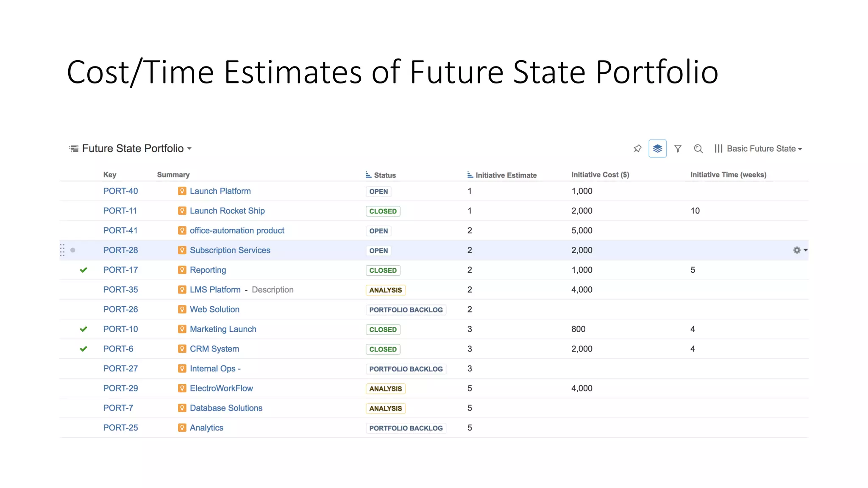This screenshot has width=868, height=488.
Task: Click the search magnifier icon
Action: 698,149
